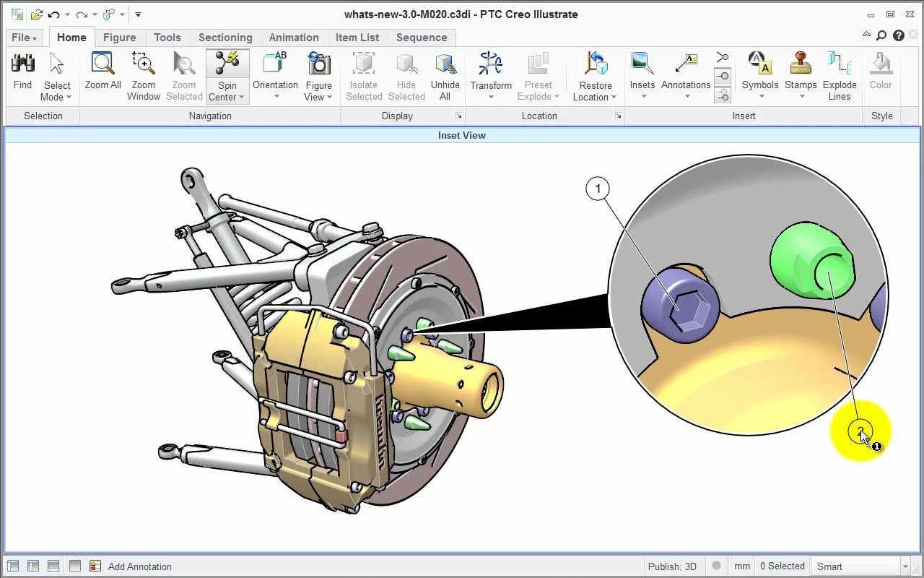The width and height of the screenshot is (924, 578).
Task: Expand the Spin Center dropdown
Action: [241, 98]
